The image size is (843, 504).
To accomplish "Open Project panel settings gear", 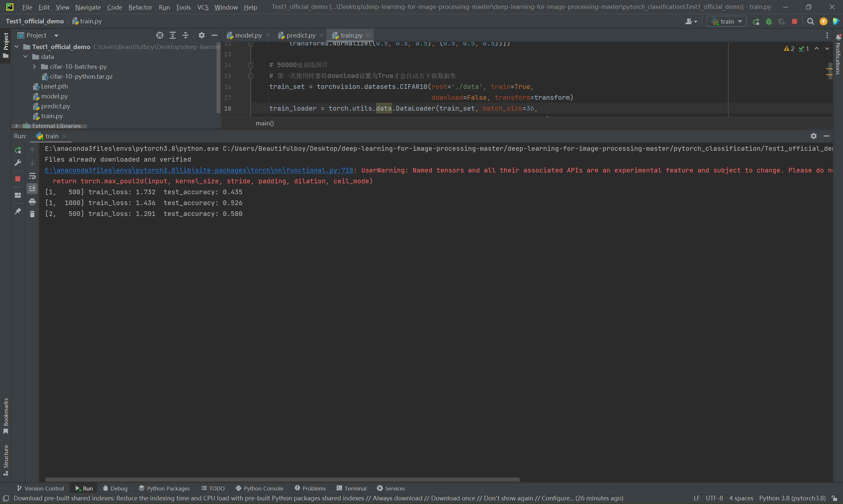I will [202, 35].
